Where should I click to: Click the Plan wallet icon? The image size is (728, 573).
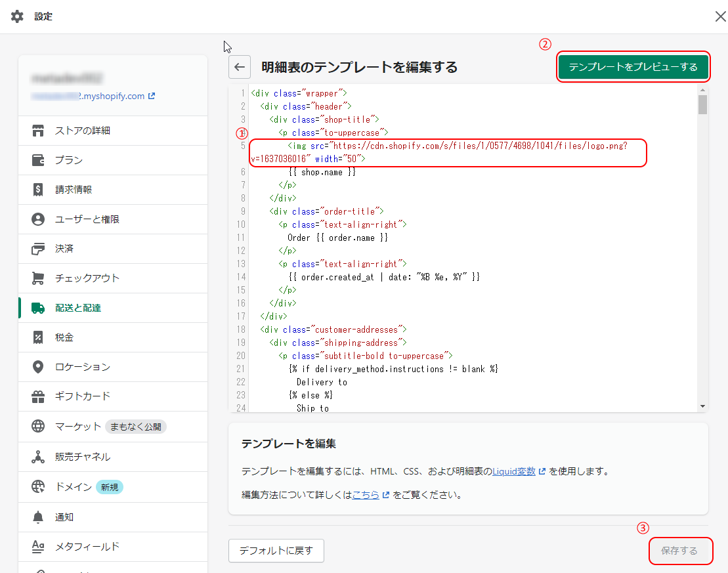tap(38, 160)
